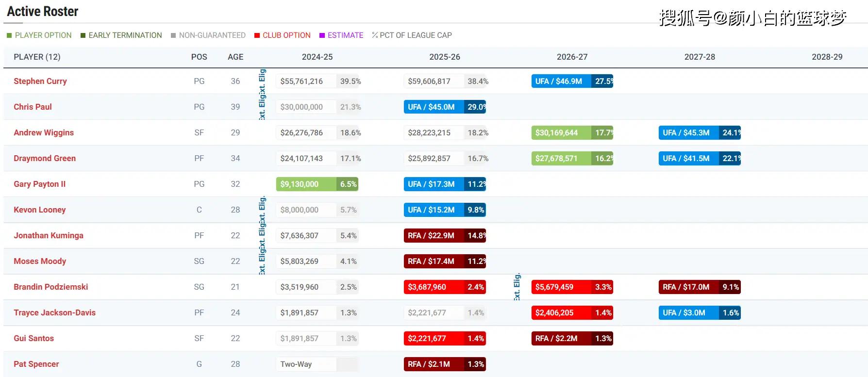Open the Brandin Podziemski link
This screenshot has height=377, width=868.
point(51,287)
